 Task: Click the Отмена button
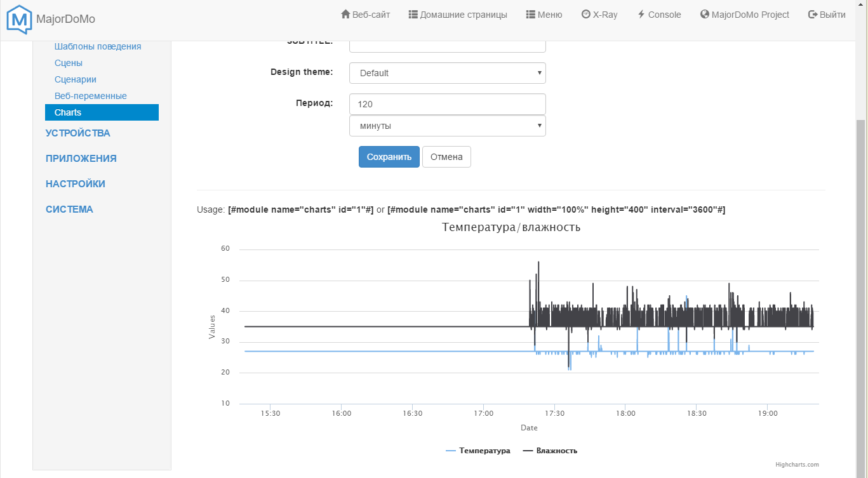(x=446, y=157)
